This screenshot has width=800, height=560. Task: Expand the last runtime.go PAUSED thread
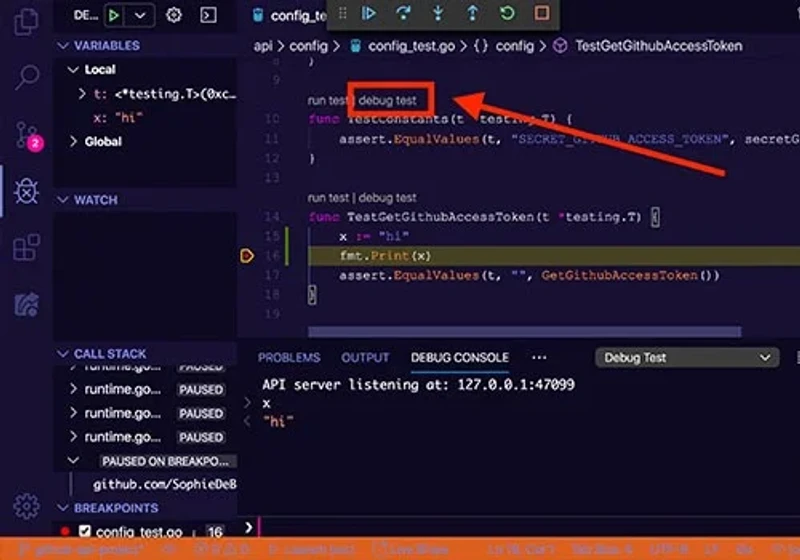coord(73,437)
